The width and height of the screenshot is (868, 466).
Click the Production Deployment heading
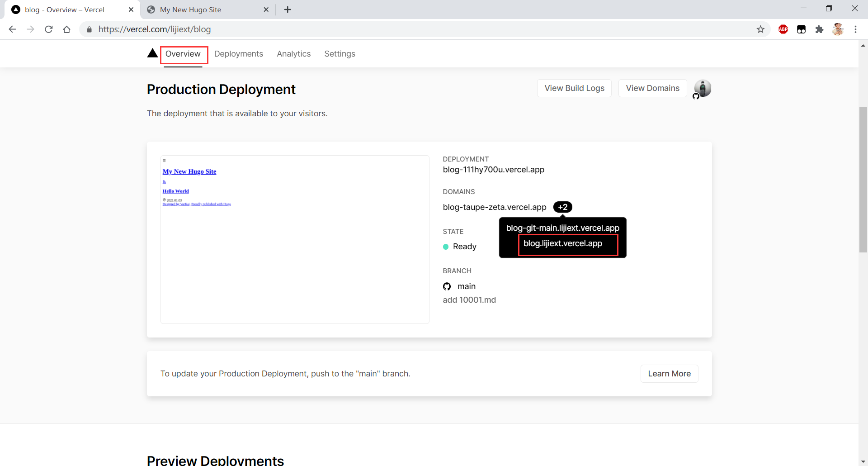click(221, 90)
